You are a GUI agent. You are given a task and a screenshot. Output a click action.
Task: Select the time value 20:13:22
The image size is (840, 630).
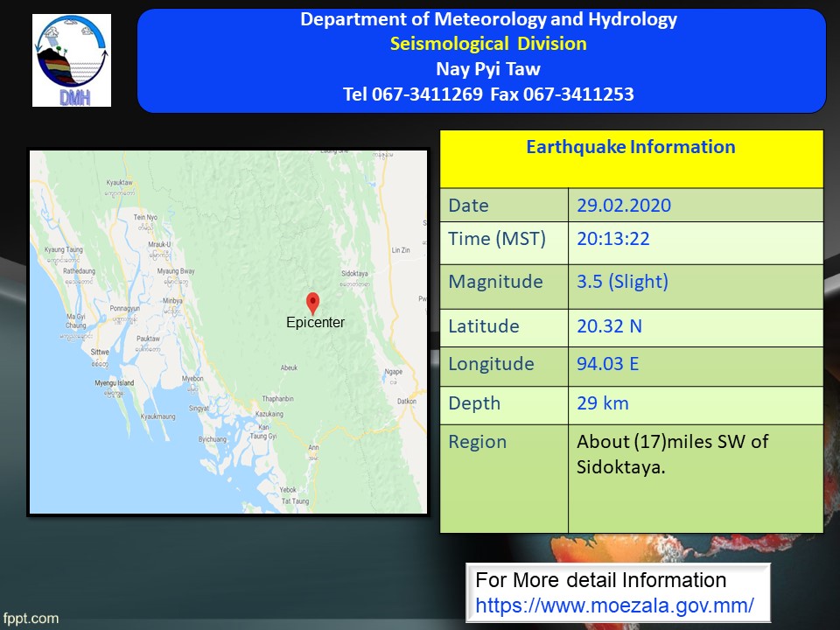pyautogui.click(x=612, y=239)
